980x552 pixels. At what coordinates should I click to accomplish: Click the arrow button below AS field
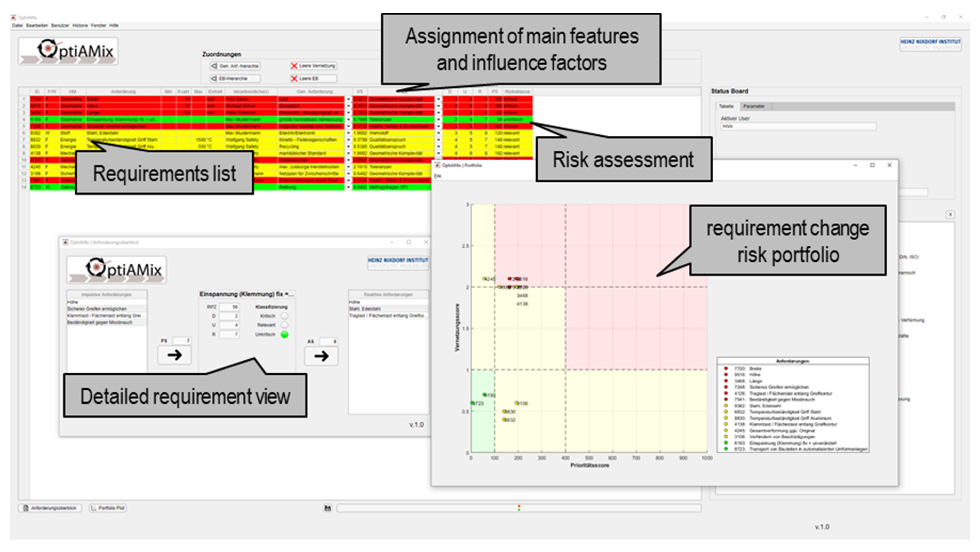[x=321, y=356]
